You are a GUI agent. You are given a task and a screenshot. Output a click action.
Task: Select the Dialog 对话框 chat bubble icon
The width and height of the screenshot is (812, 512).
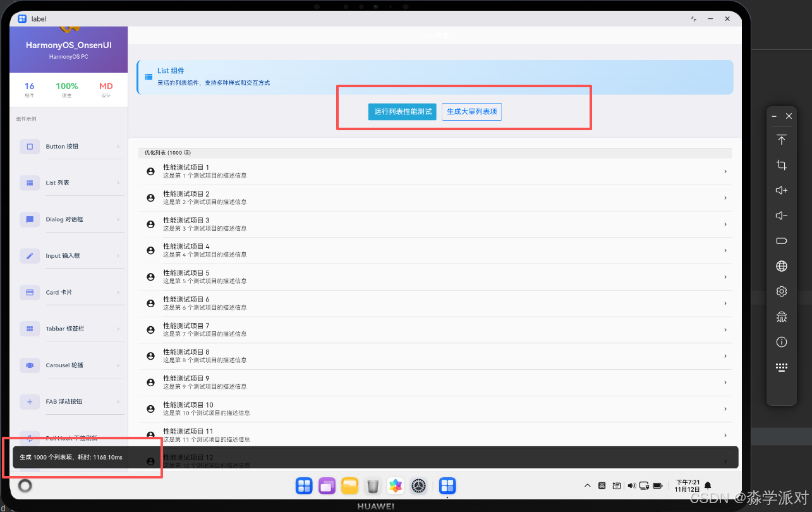click(30, 219)
